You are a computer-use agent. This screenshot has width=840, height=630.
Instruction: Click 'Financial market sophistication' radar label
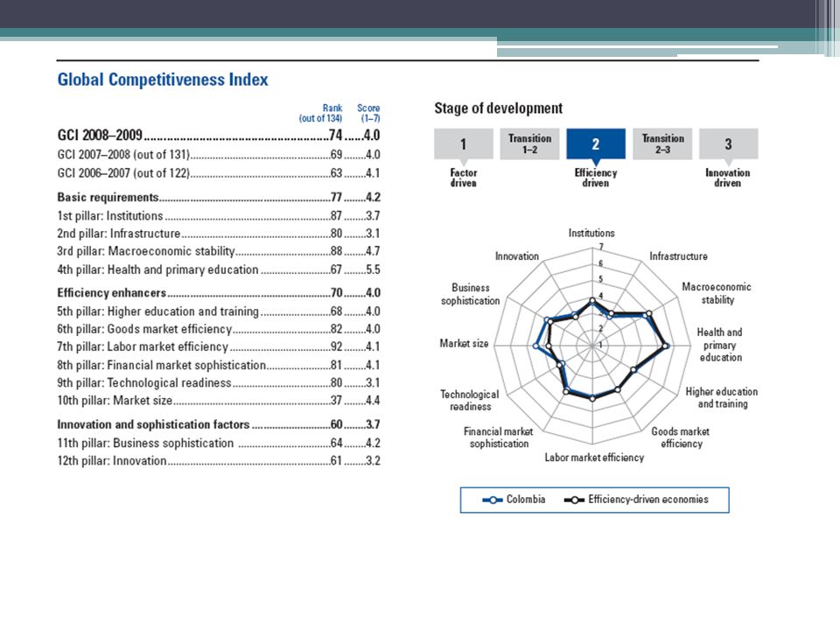coord(498,437)
